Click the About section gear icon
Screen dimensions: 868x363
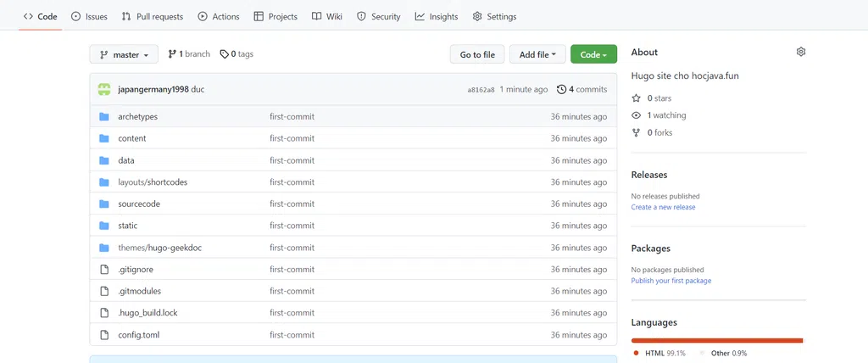click(801, 52)
